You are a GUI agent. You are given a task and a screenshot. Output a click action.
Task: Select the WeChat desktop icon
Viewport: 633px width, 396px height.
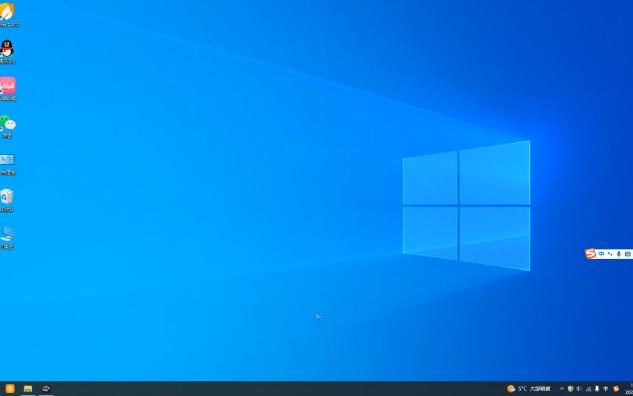pos(7,125)
